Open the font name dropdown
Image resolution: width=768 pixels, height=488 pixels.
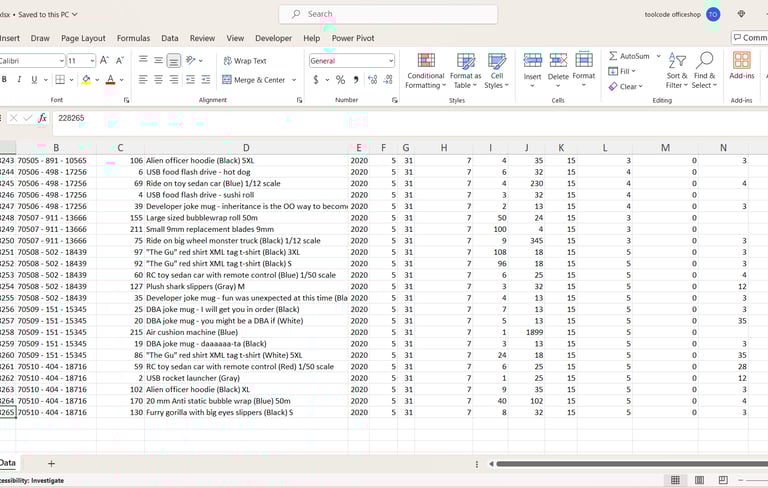click(x=62, y=61)
